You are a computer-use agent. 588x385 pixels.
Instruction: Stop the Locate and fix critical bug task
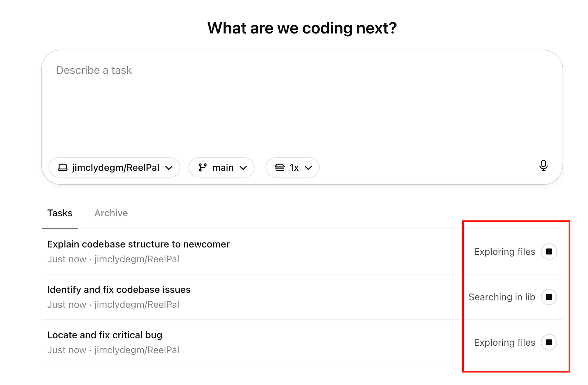549,342
